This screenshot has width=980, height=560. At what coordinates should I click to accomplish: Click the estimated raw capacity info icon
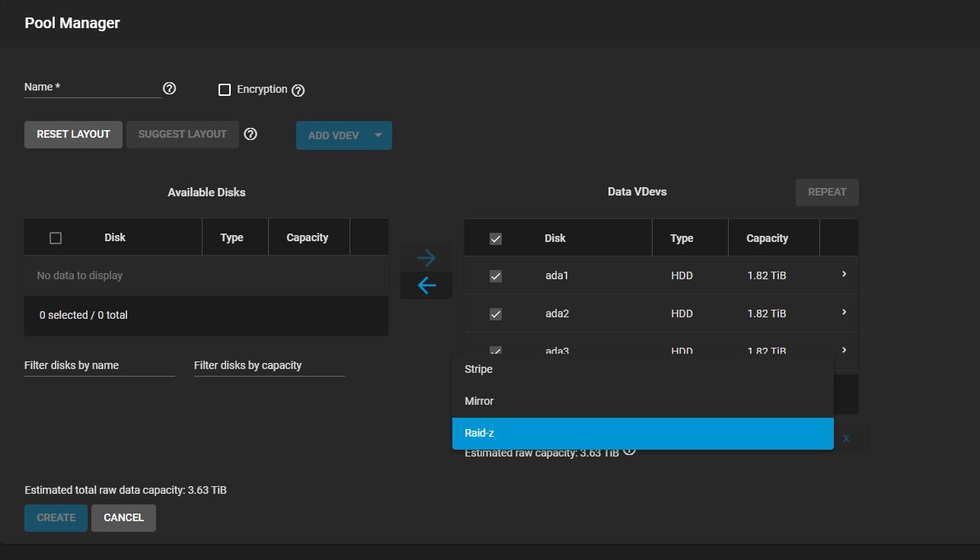click(x=630, y=450)
